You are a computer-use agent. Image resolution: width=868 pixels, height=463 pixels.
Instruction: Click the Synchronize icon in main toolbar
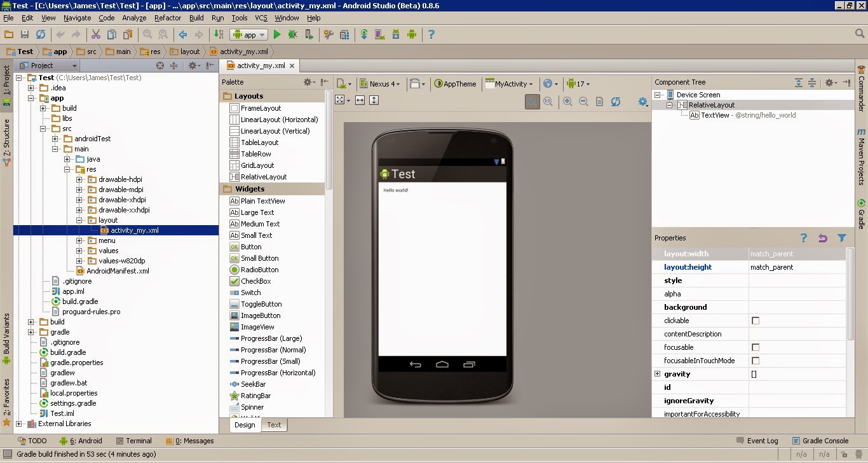click(41, 35)
